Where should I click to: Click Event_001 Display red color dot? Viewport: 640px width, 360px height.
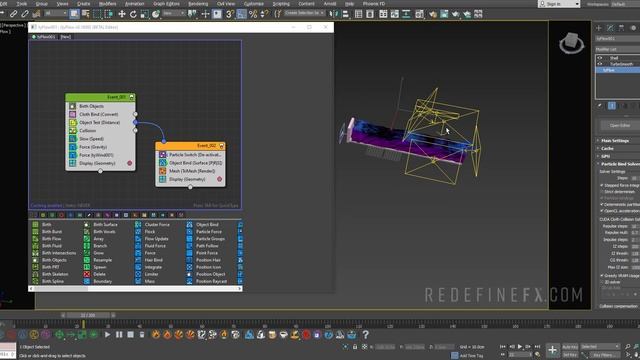(129, 163)
